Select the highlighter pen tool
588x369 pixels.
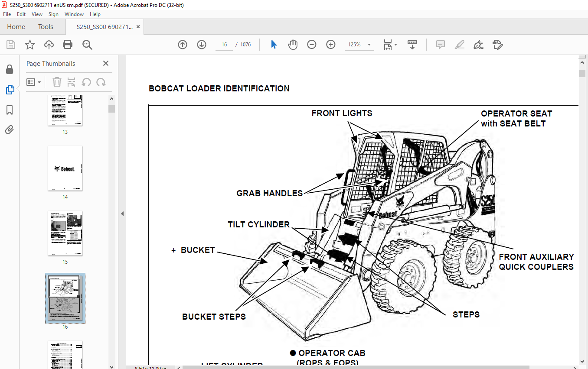click(x=460, y=45)
